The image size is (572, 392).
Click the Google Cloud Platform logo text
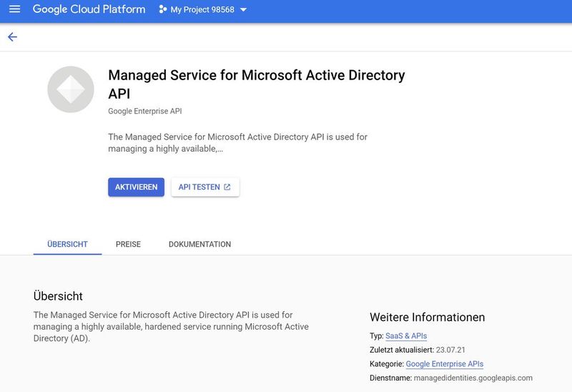tap(89, 9)
